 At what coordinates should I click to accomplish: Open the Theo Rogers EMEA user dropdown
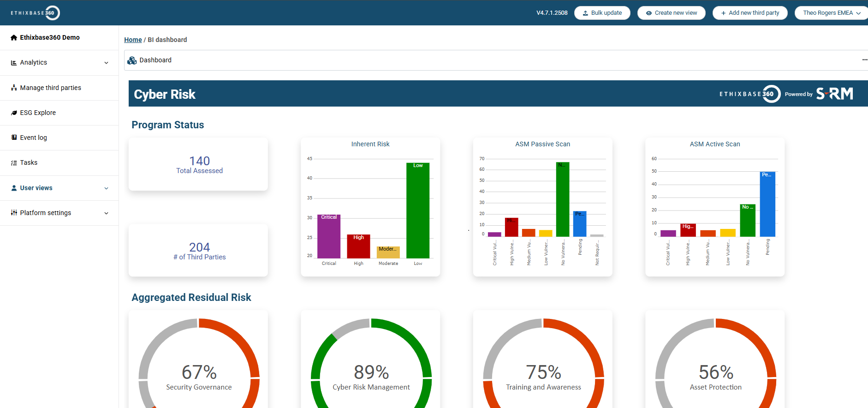pyautogui.click(x=831, y=13)
